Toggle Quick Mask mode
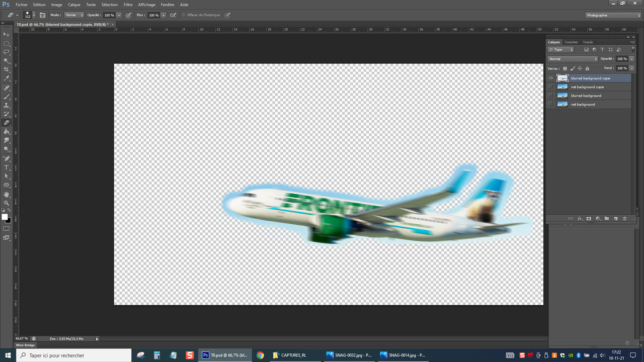 tap(7, 228)
